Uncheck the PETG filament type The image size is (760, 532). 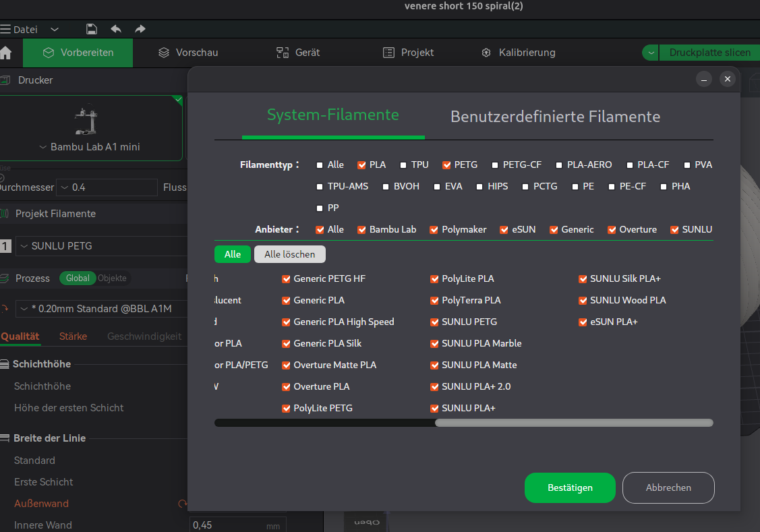(x=446, y=165)
